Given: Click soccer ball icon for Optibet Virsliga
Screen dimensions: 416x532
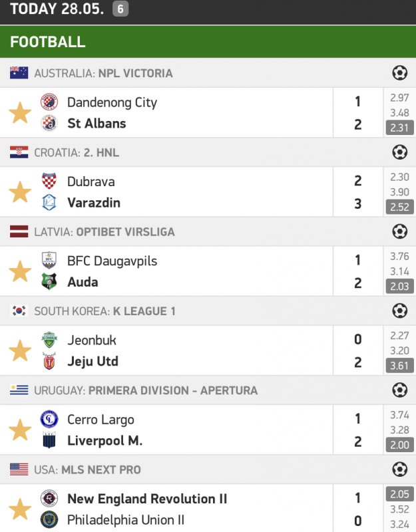Looking at the screenshot, I should (x=399, y=231).
